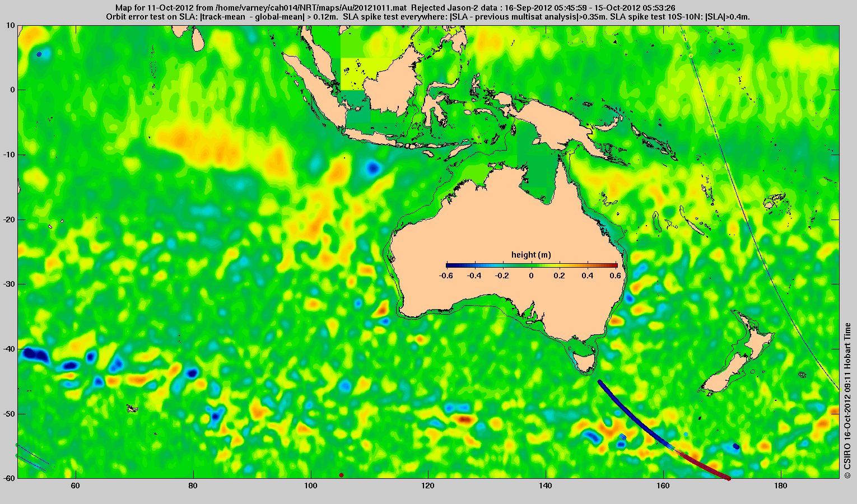The height and width of the screenshot is (504, 857).
Task: Click the 'height (m)' colorbar label
Action: pyautogui.click(x=531, y=255)
